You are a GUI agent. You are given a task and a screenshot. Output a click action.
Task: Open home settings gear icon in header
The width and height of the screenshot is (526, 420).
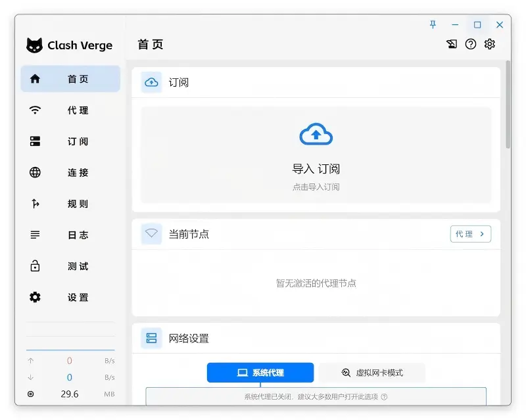(x=489, y=44)
